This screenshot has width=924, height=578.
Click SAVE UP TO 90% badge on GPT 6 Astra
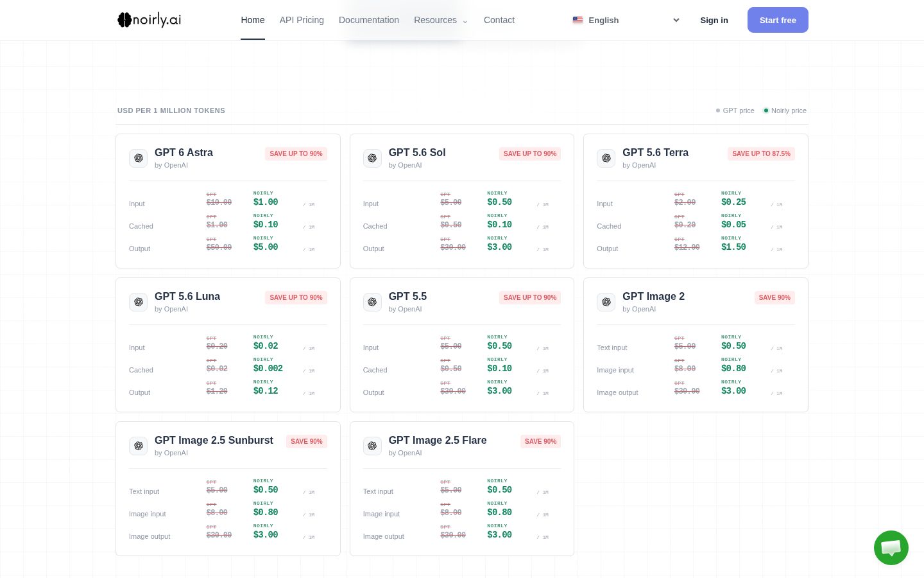[296, 153]
